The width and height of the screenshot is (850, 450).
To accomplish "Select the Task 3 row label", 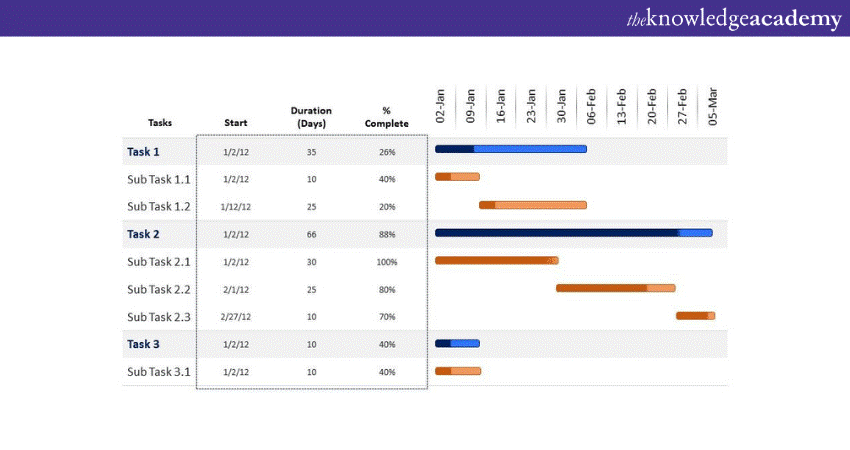I will tap(143, 344).
